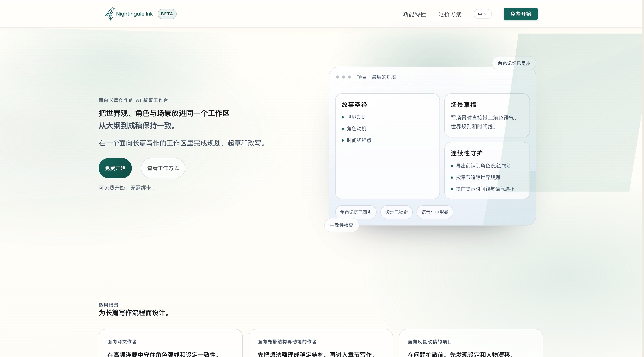Screen dimensions: 644x357
Task: Click the Nightingale Ink bird logo
Action: [x=110, y=14]
